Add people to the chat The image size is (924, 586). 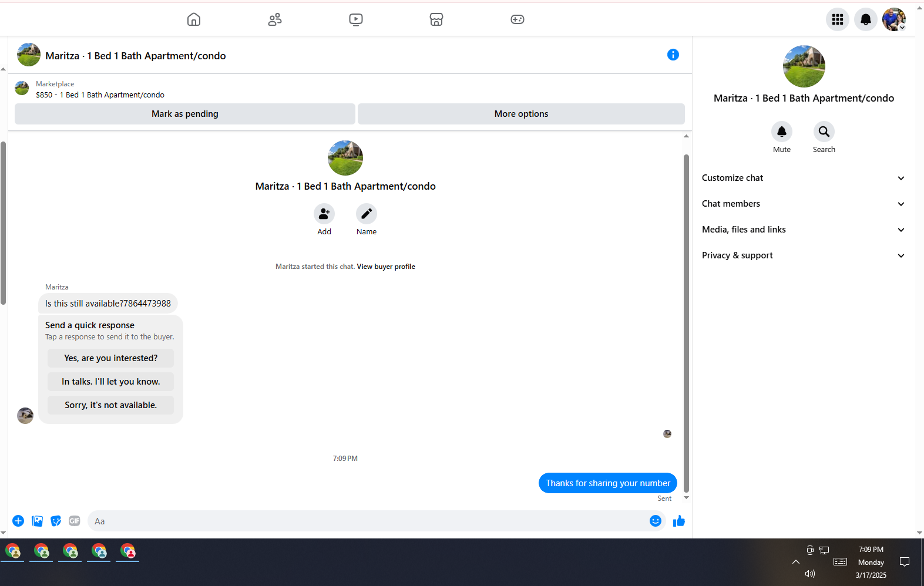324,214
